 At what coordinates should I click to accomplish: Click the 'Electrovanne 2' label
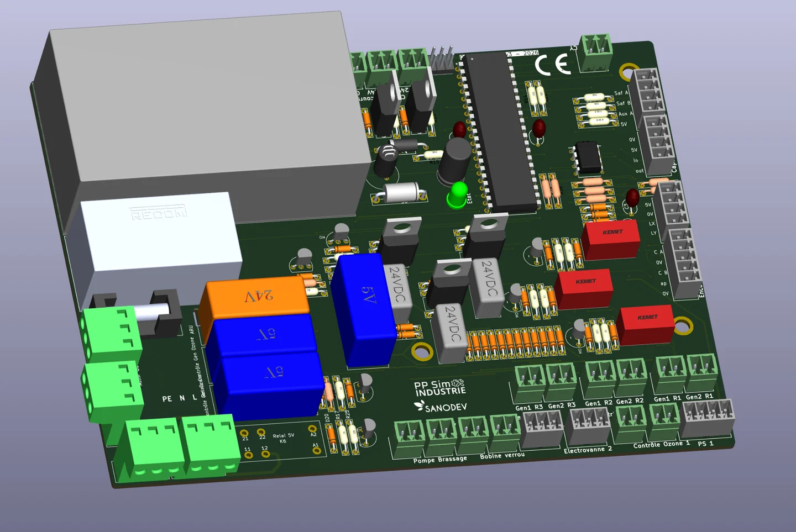pyautogui.click(x=588, y=450)
